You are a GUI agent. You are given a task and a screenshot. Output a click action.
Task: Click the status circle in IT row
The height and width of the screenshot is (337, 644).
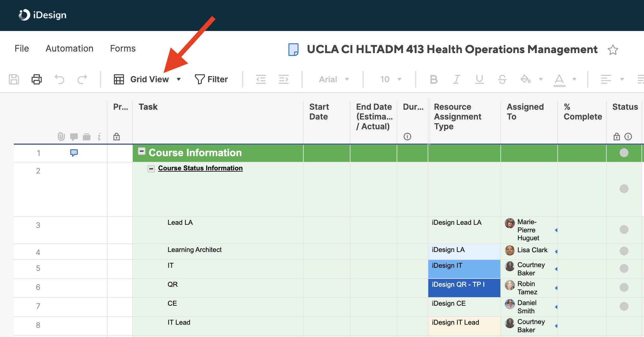click(x=624, y=268)
